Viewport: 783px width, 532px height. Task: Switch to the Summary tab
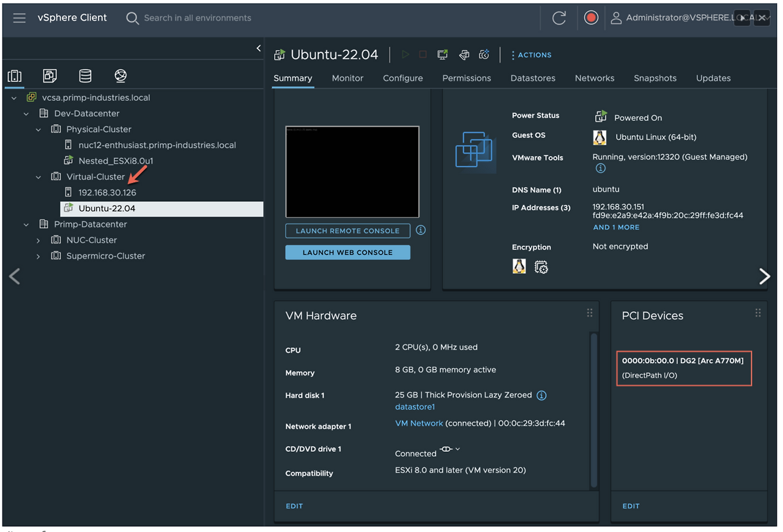[293, 78]
